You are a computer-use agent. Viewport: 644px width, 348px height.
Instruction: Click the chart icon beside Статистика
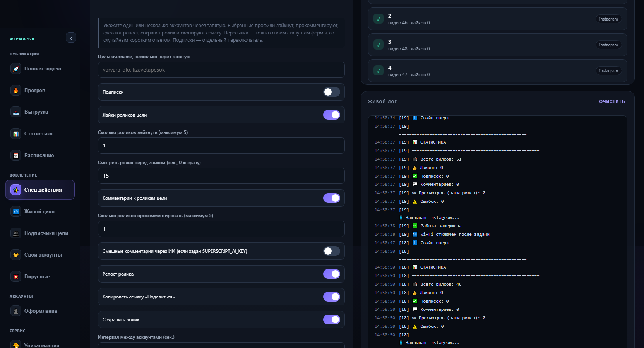pos(16,134)
